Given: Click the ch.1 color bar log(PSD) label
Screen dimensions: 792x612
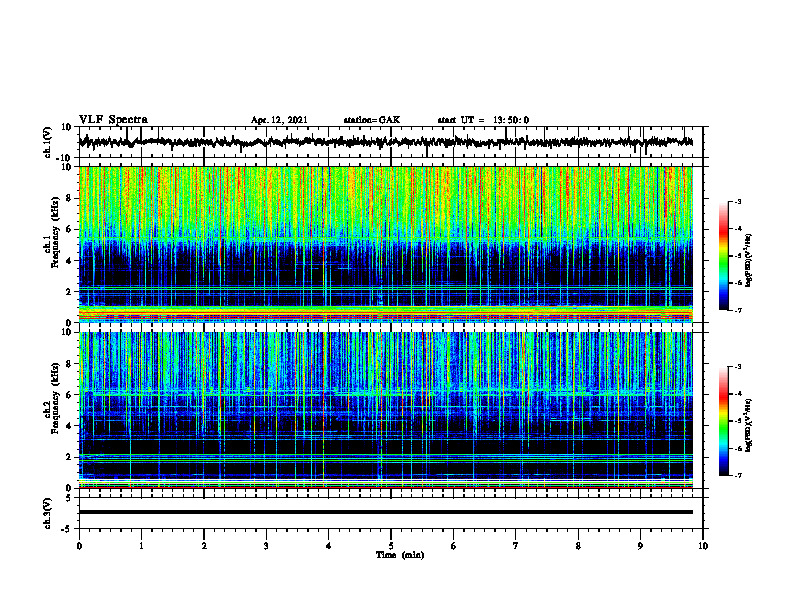Looking at the screenshot, I should [750, 261].
